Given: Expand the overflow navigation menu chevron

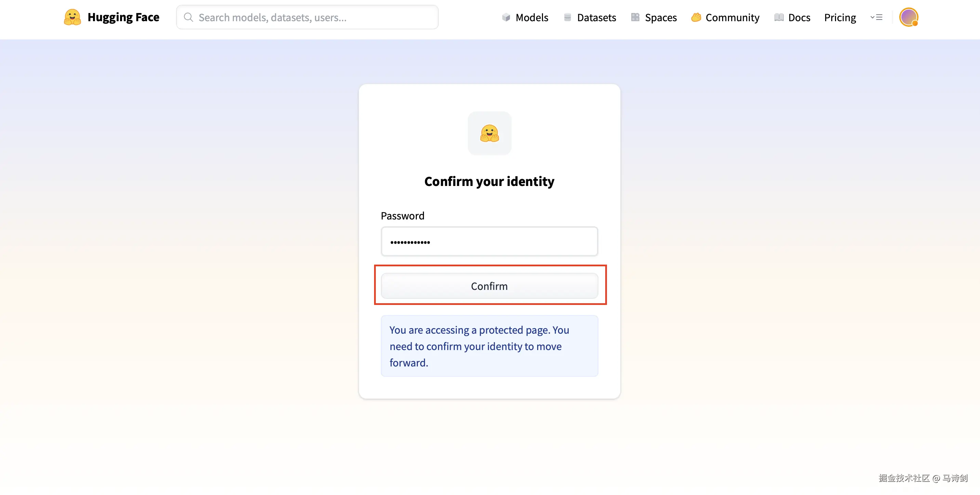Looking at the screenshot, I should point(876,17).
